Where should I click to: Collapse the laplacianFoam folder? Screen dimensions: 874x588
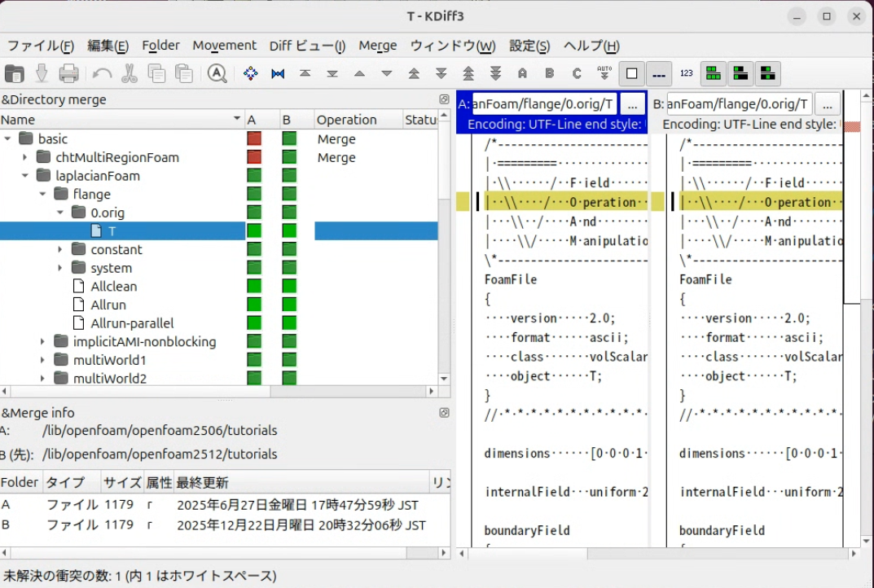coord(25,176)
